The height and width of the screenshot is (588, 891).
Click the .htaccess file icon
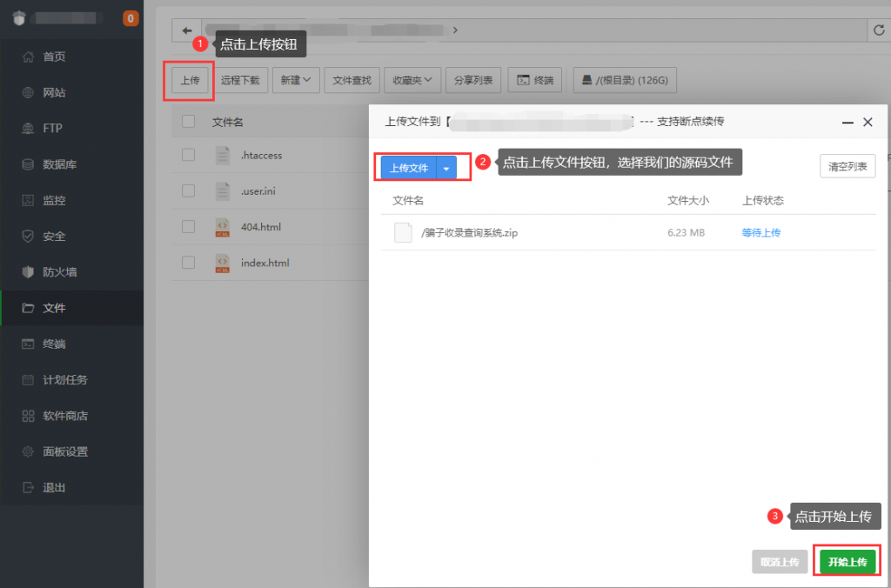(222, 155)
